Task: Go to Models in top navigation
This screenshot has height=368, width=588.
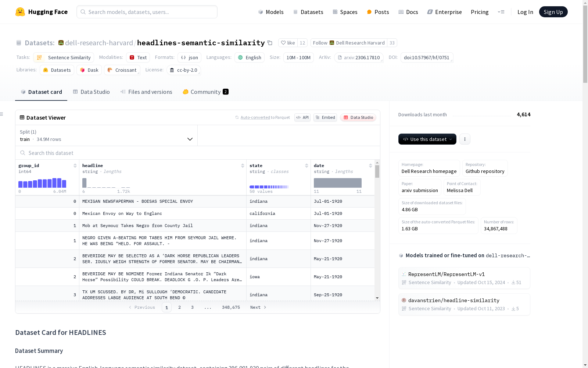Action: 271,12
